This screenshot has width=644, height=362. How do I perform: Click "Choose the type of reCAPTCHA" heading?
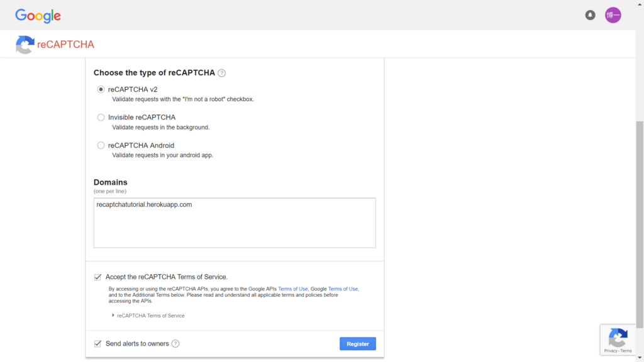click(155, 73)
